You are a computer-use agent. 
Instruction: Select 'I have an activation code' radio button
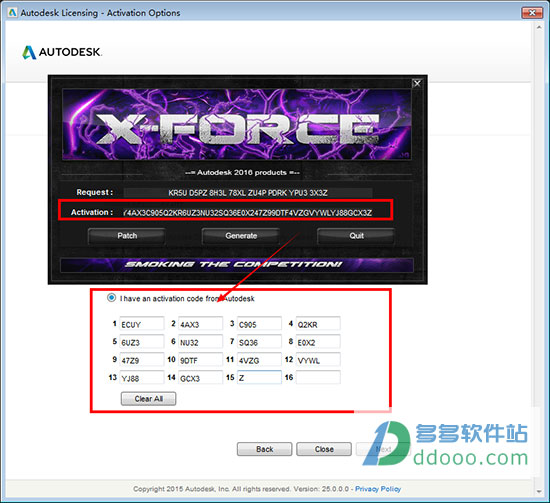pos(111,298)
